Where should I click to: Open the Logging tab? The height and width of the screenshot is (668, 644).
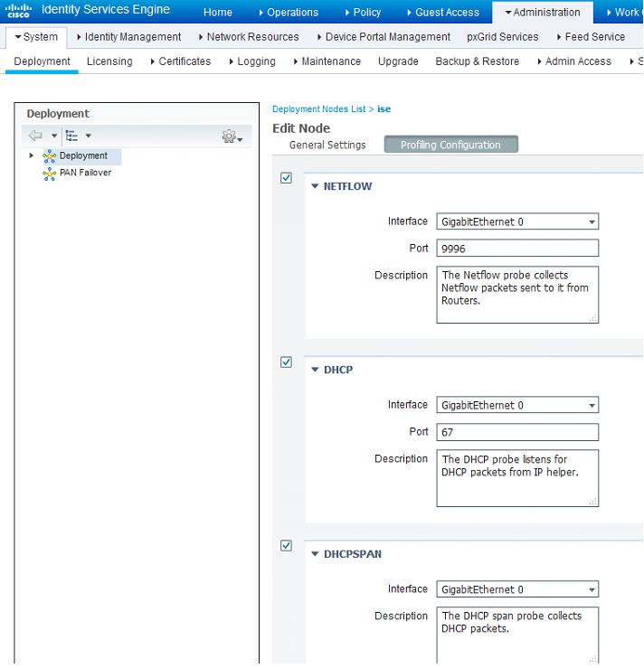[x=252, y=61]
